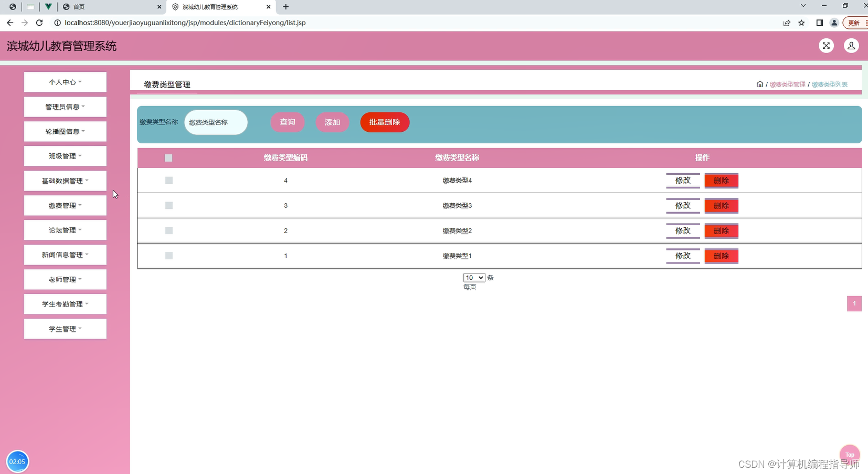The image size is (868, 474).
Task: Click the 缴费类型编码 column header
Action: click(x=285, y=158)
